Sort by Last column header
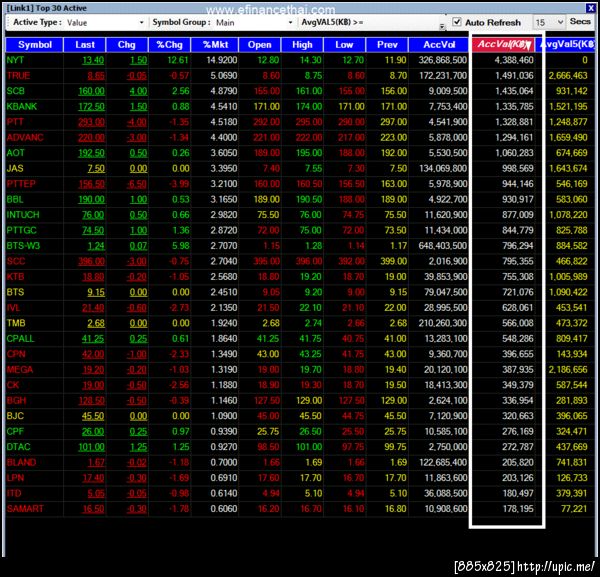The height and width of the screenshot is (577, 600). coord(85,45)
